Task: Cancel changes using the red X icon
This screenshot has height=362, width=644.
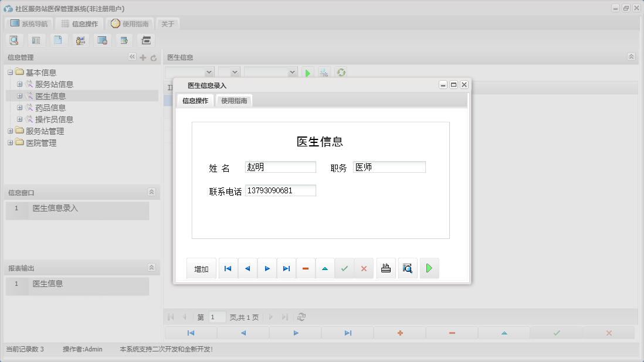Action: click(x=364, y=268)
